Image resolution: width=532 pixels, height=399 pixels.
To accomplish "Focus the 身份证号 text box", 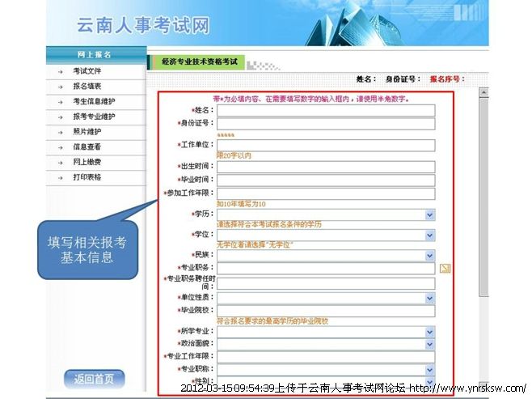I will tap(325, 124).
